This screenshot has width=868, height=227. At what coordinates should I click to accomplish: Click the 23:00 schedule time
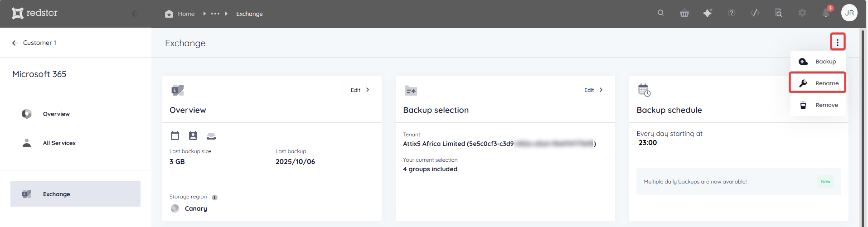648,143
